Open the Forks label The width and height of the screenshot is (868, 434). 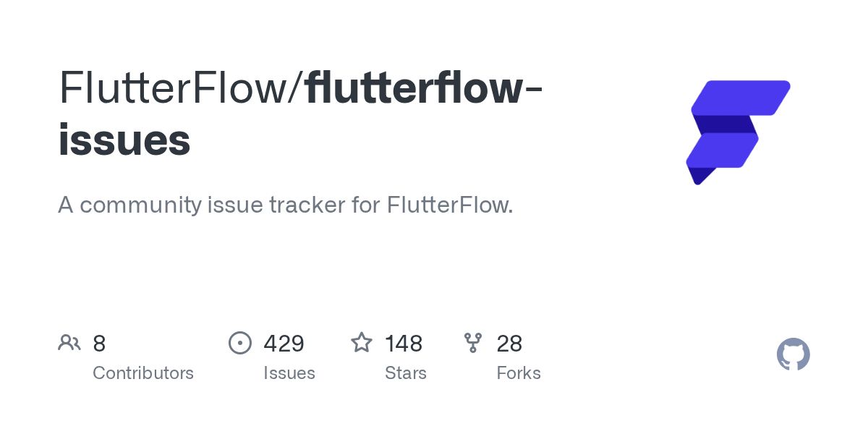(x=519, y=373)
